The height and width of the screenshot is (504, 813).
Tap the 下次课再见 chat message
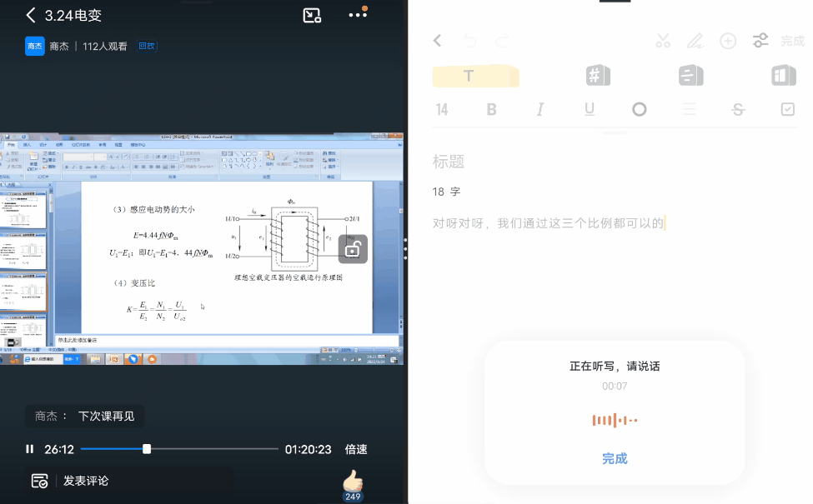coord(84,416)
